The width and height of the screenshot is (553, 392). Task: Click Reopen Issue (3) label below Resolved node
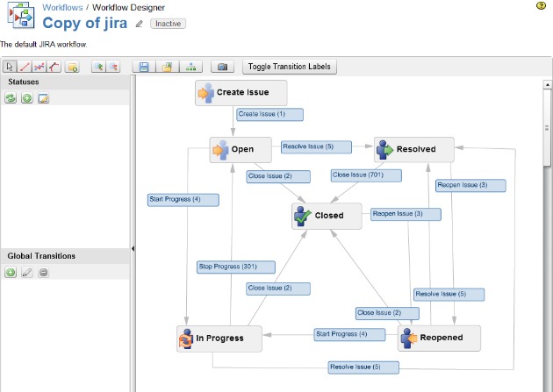point(470,186)
